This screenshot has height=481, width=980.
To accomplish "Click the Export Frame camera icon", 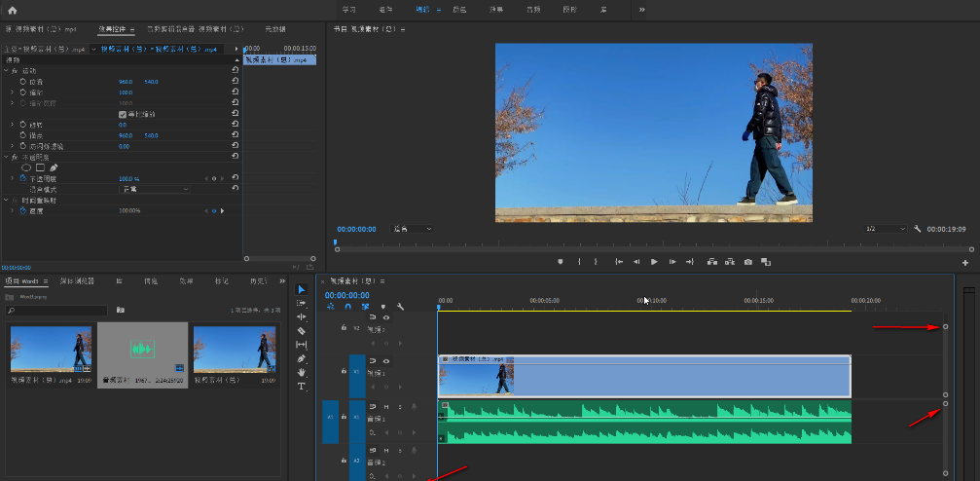I will point(748,262).
